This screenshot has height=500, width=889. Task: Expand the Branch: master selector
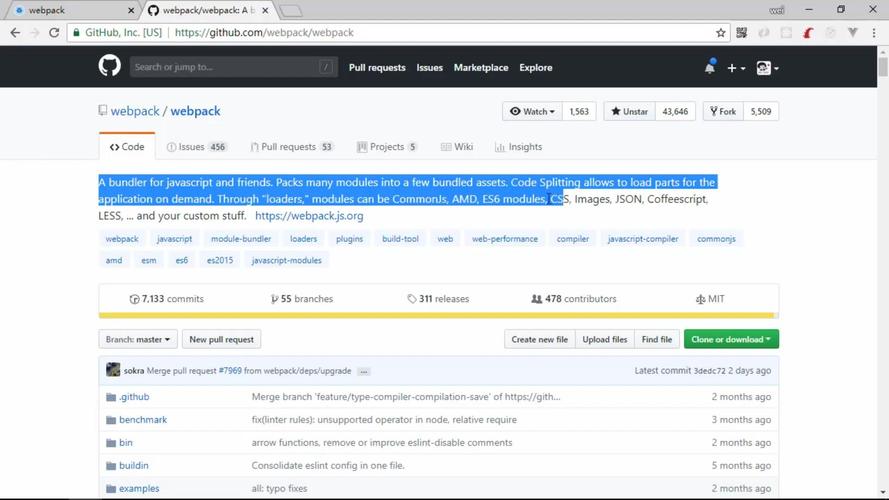[138, 339]
